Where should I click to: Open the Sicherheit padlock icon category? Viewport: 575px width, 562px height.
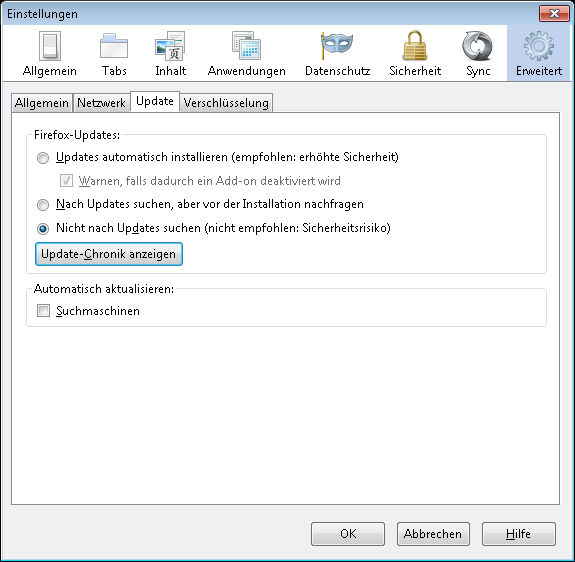415,54
